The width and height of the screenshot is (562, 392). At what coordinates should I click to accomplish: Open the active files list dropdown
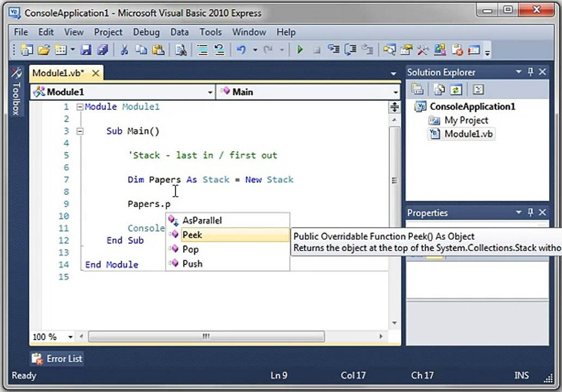tap(394, 74)
